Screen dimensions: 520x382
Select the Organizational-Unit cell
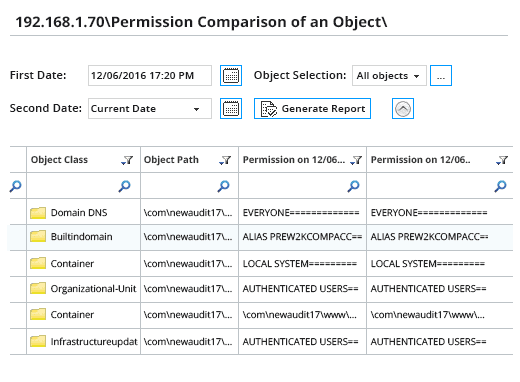[x=83, y=289]
